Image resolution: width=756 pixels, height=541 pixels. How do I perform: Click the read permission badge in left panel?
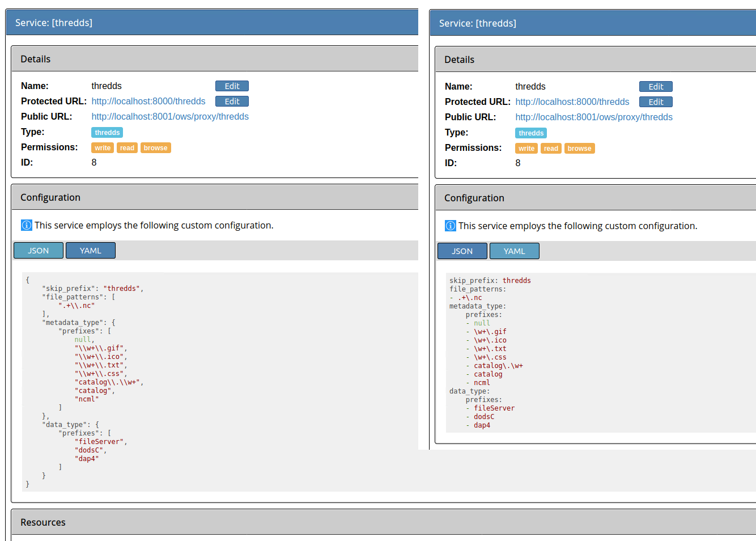pyautogui.click(x=127, y=148)
